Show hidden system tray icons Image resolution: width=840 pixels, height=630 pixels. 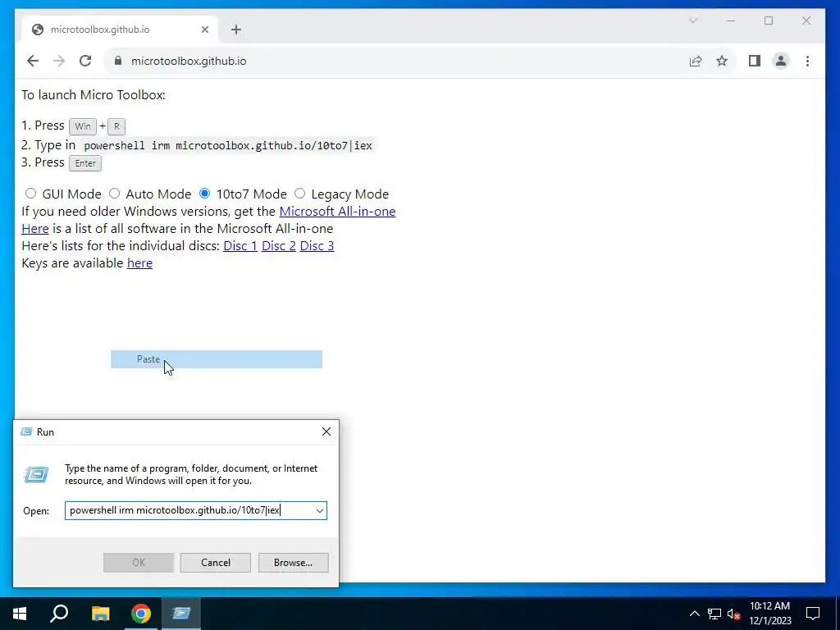click(x=694, y=614)
